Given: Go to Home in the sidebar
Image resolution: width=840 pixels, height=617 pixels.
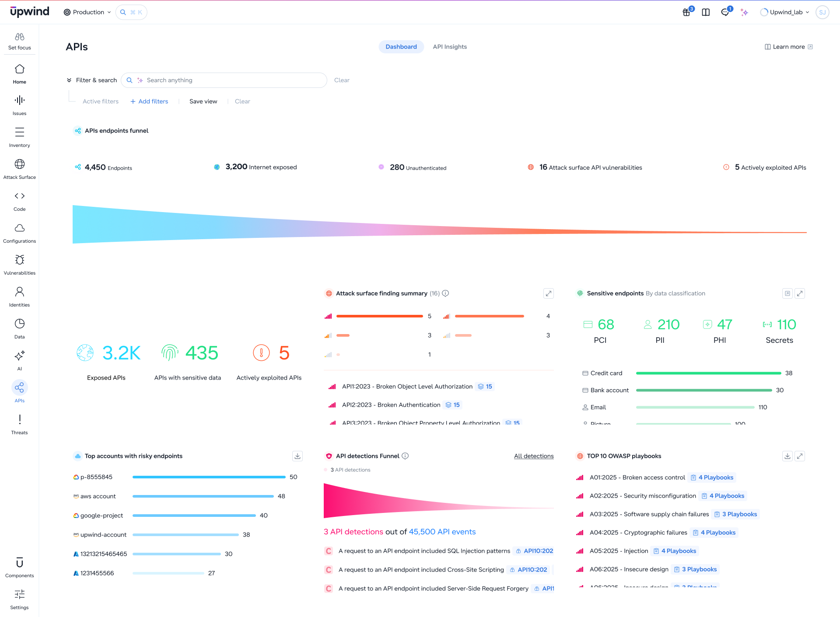Looking at the screenshot, I should coord(19,74).
